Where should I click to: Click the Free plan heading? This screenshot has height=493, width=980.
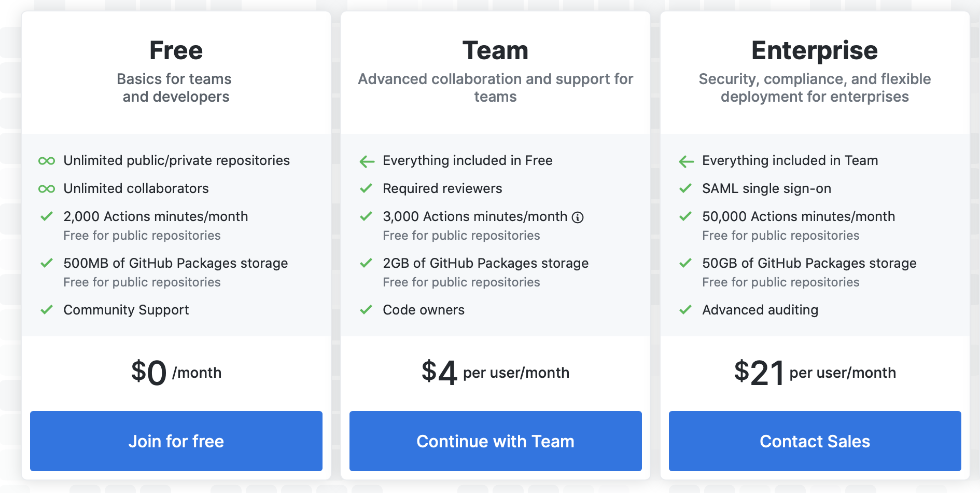click(x=176, y=51)
